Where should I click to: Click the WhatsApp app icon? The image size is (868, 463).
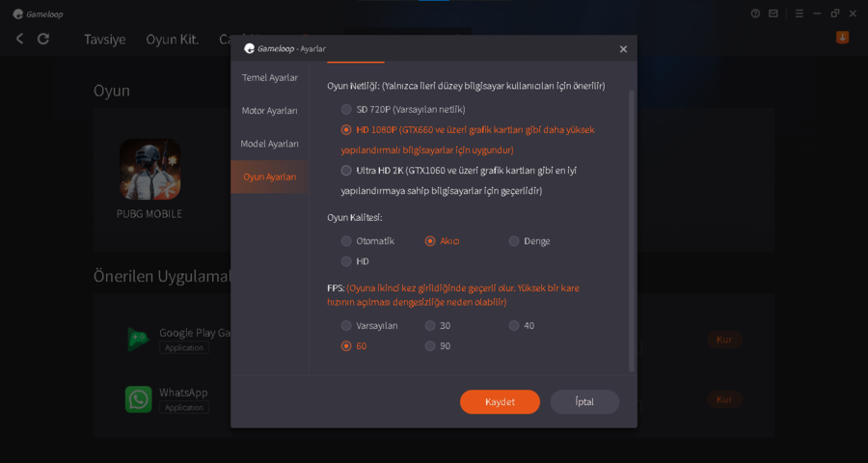tap(138, 399)
